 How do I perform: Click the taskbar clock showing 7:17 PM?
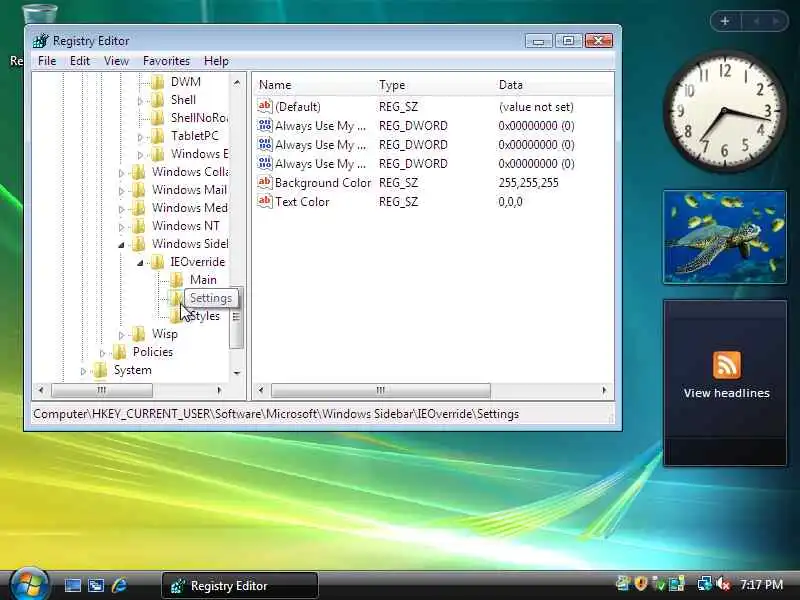(761, 584)
